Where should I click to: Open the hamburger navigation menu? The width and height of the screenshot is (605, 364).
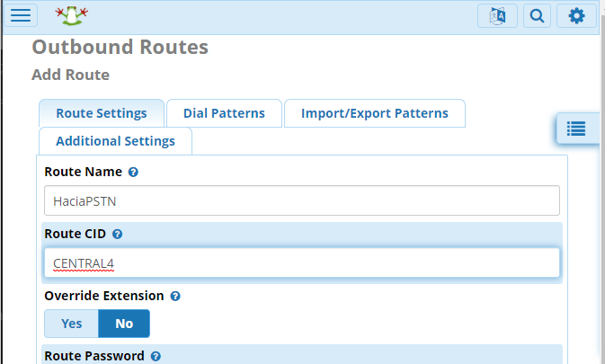(x=20, y=15)
